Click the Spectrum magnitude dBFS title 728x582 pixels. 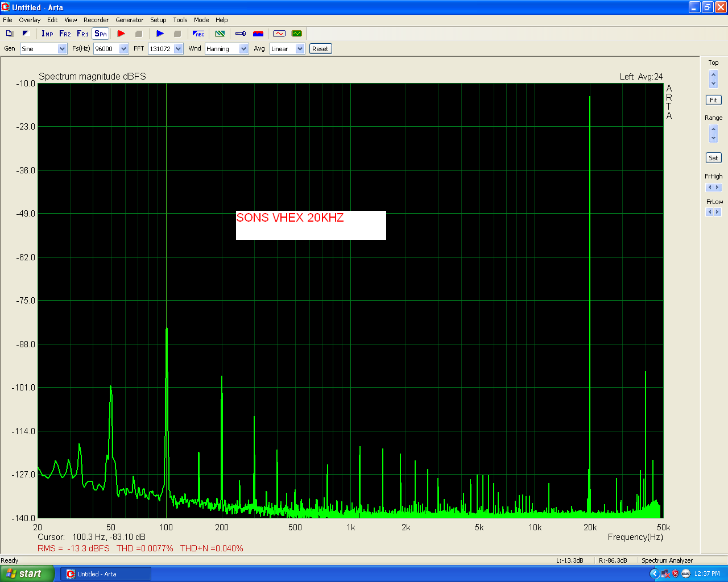pos(92,76)
